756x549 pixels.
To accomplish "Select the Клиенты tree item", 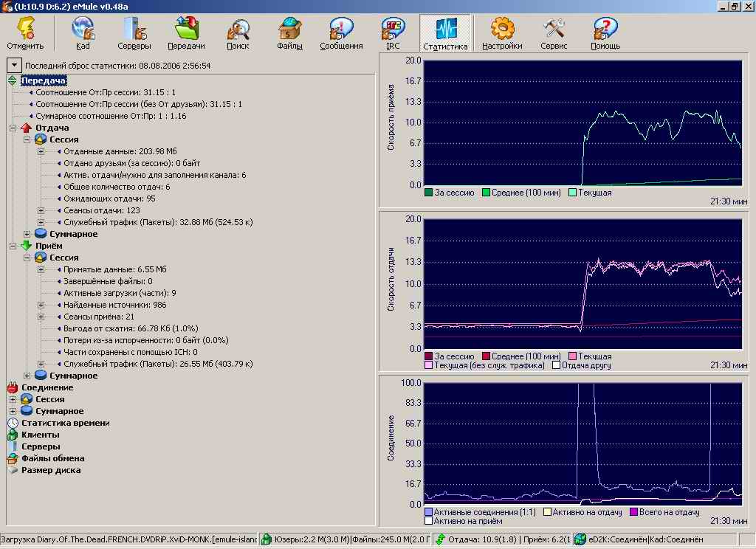I will tap(40, 435).
